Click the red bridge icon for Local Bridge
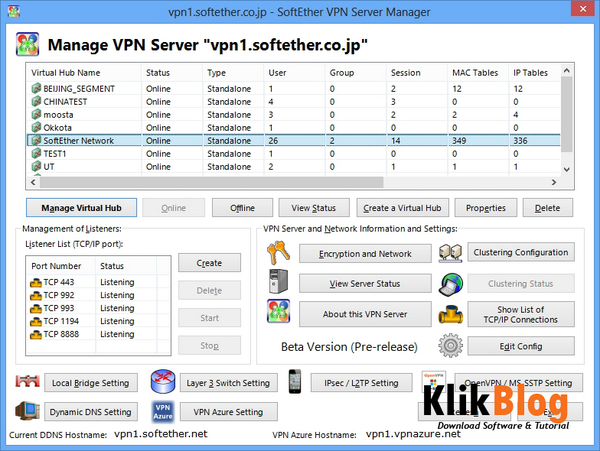The width and height of the screenshot is (600, 451). click(x=28, y=381)
